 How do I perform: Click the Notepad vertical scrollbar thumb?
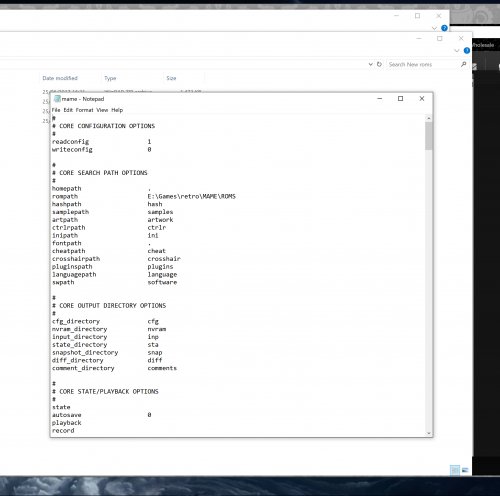[x=429, y=136]
